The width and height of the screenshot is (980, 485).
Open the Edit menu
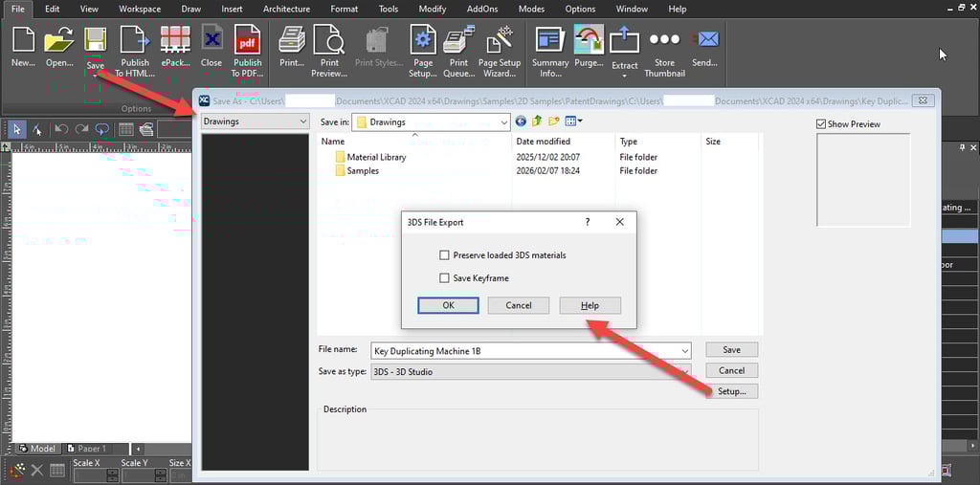(x=53, y=9)
